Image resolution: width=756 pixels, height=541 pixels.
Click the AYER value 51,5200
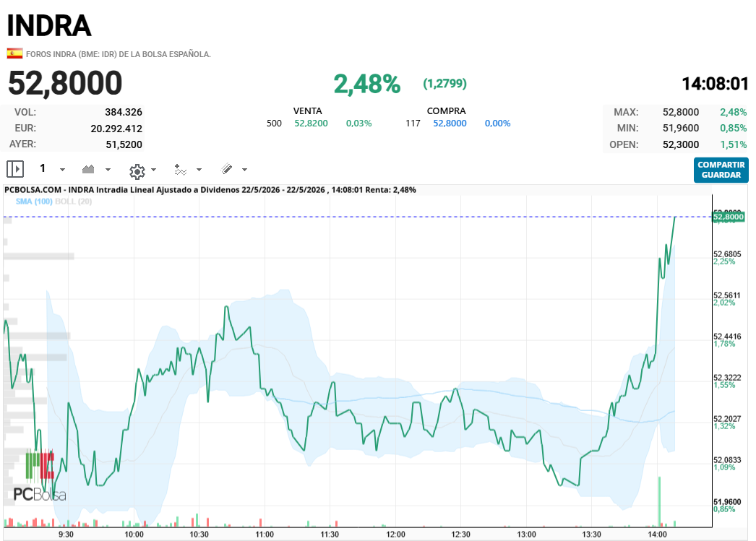[124, 144]
